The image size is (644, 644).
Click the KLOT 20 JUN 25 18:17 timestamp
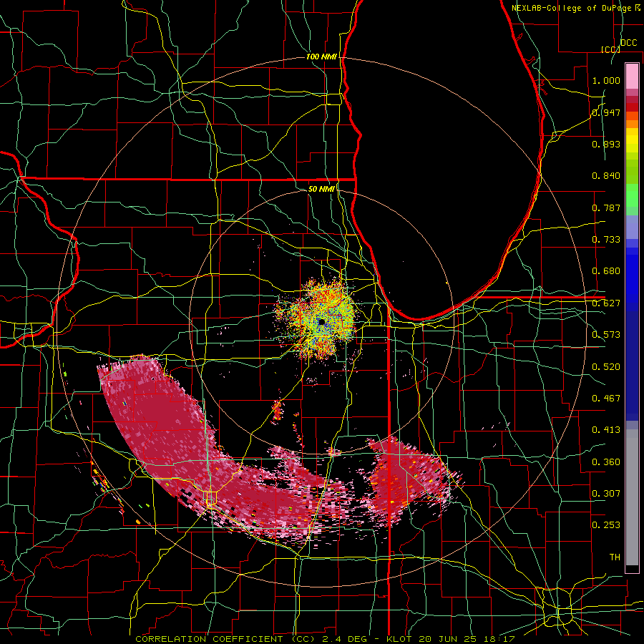(451, 639)
